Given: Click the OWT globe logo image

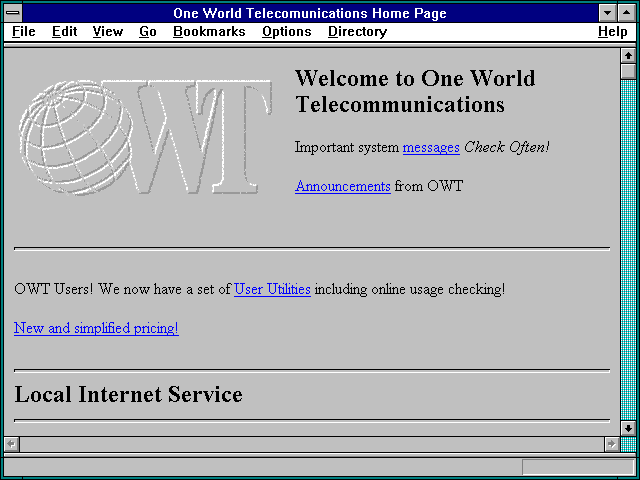Looking at the screenshot, I should pyautogui.click(x=146, y=137).
